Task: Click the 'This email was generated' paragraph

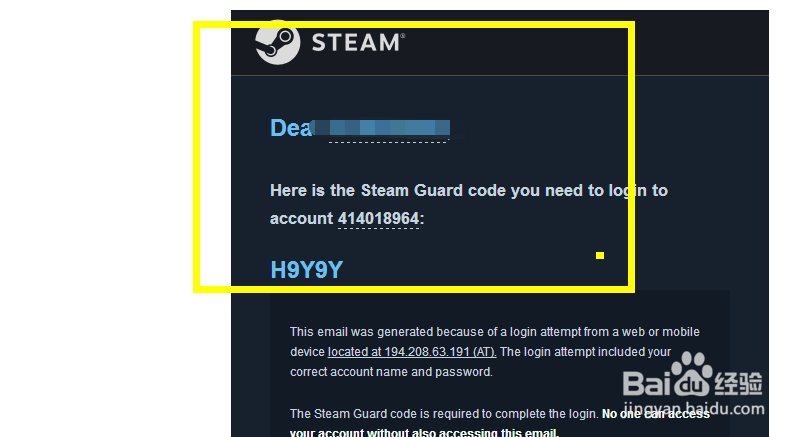Action: 495,352
